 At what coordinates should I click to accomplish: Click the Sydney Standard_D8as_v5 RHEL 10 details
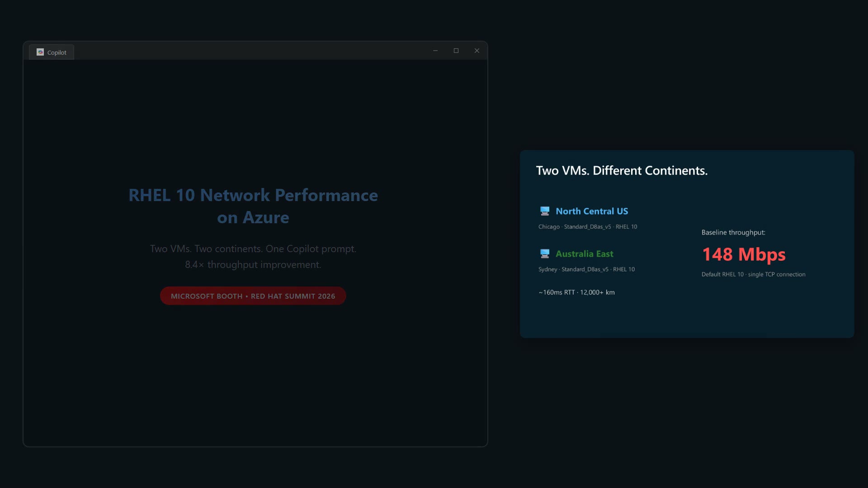(x=586, y=269)
